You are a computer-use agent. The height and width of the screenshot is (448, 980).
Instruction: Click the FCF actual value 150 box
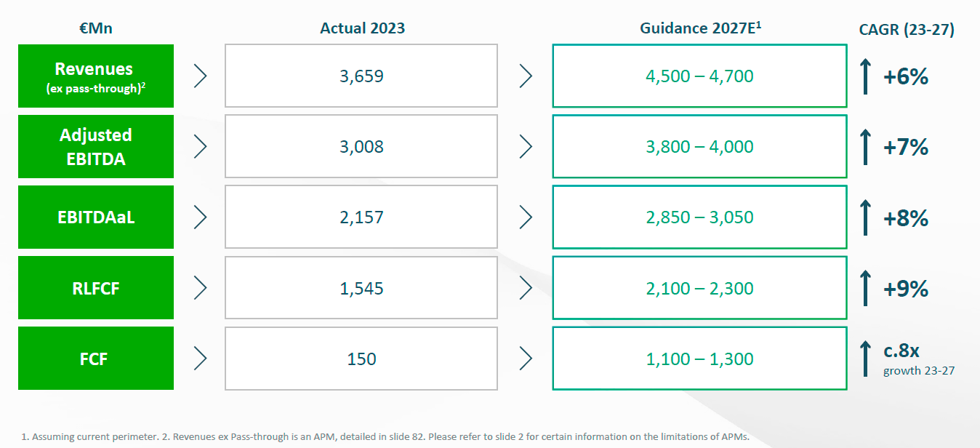[x=361, y=359]
